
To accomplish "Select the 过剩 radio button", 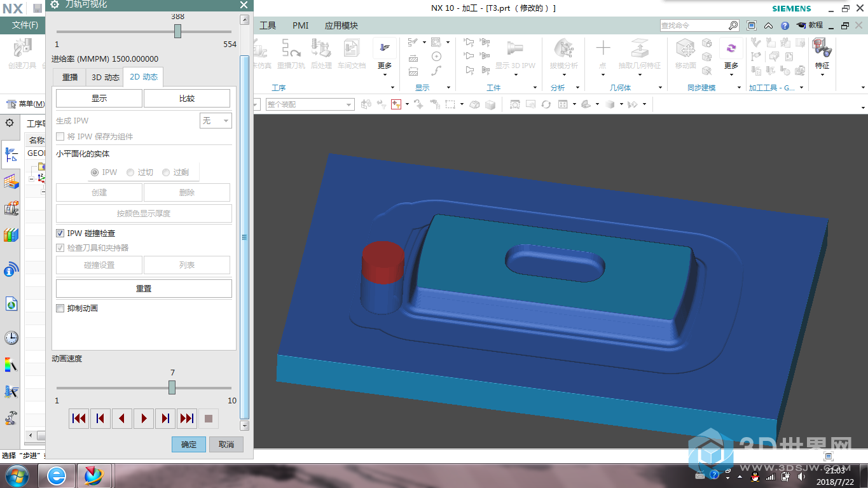I will click(166, 172).
